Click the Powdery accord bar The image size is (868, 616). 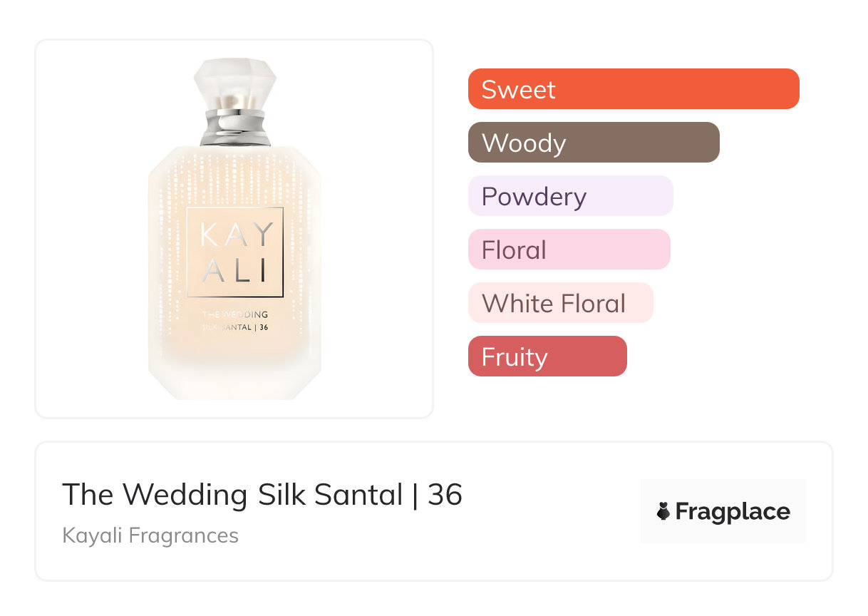[x=570, y=196]
